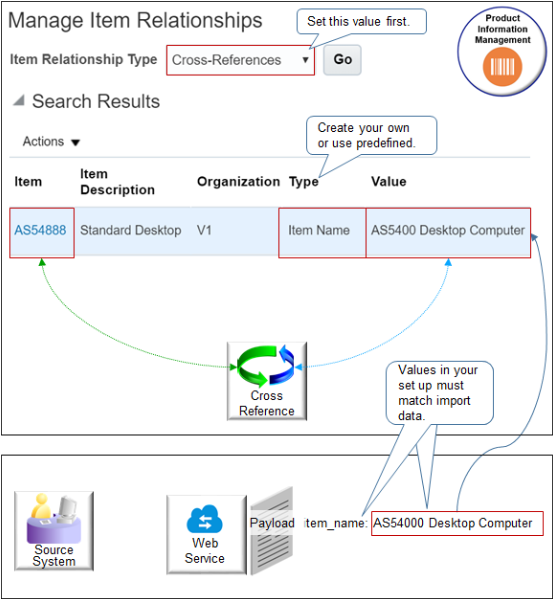Click the Item Description column header
Screen dimensions: 554x600
pyautogui.click(x=117, y=182)
